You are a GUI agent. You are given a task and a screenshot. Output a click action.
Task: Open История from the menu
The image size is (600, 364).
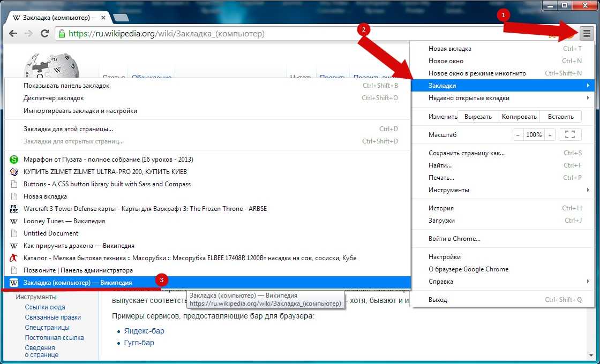coord(503,208)
